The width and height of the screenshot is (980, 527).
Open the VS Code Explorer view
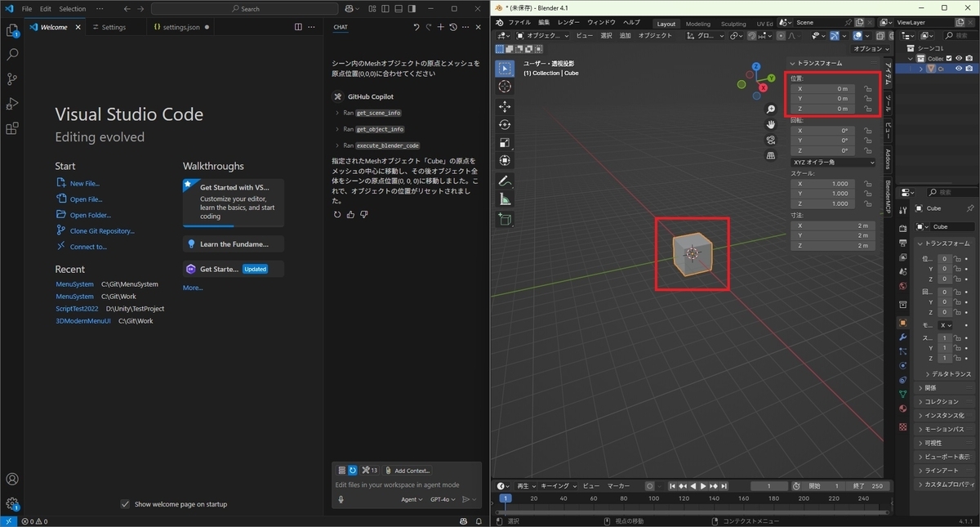click(12, 31)
